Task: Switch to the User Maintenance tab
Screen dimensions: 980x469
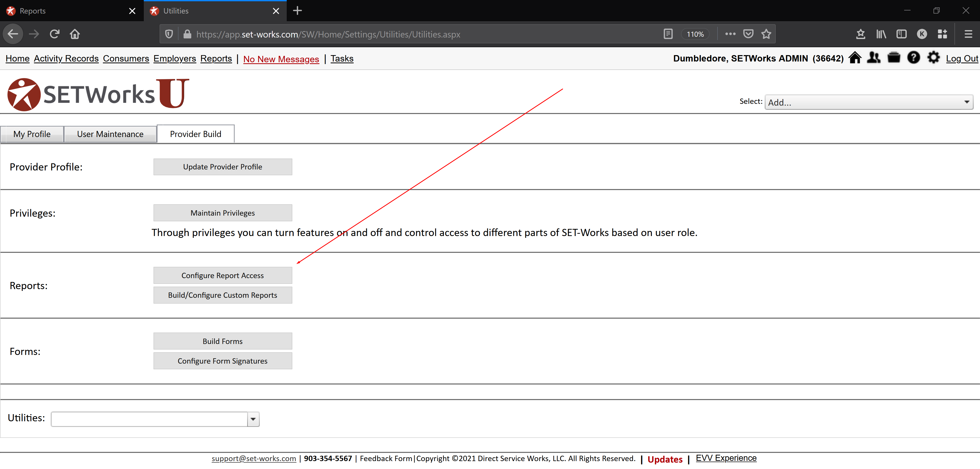Action: 110,134
